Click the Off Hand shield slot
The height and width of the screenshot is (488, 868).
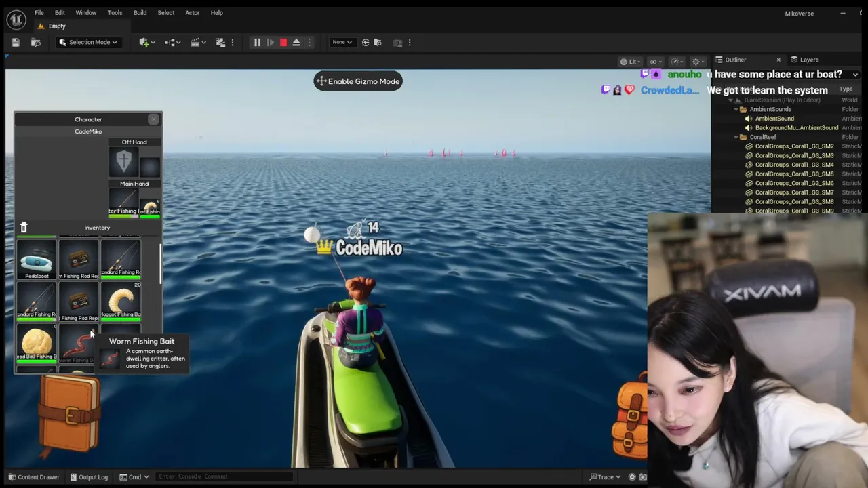[x=123, y=162]
